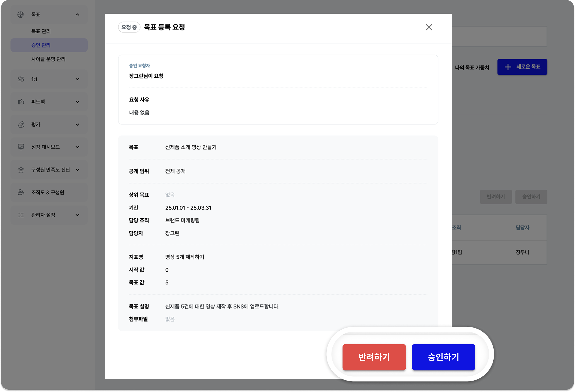Click the red 반려하기 button
575x392 pixels.
(374, 357)
